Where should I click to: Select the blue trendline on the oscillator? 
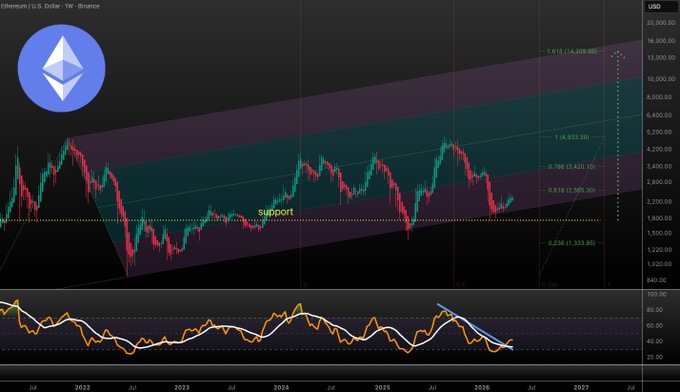475,326
